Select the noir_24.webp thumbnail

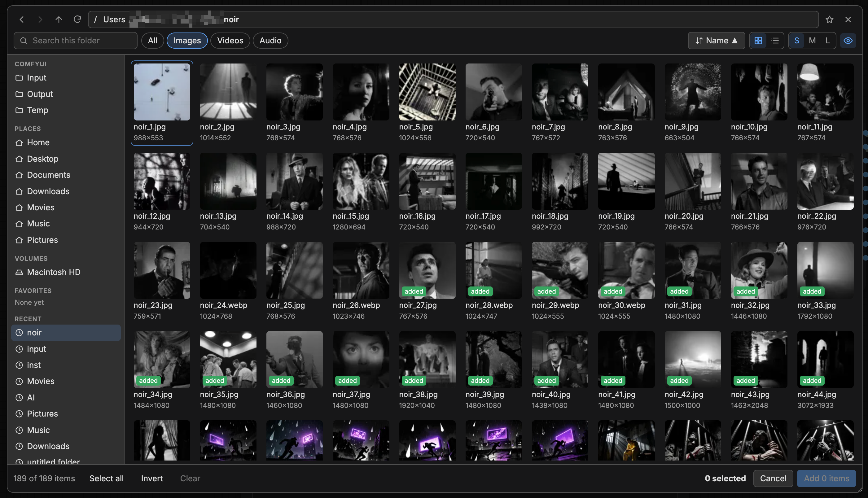[x=228, y=270]
